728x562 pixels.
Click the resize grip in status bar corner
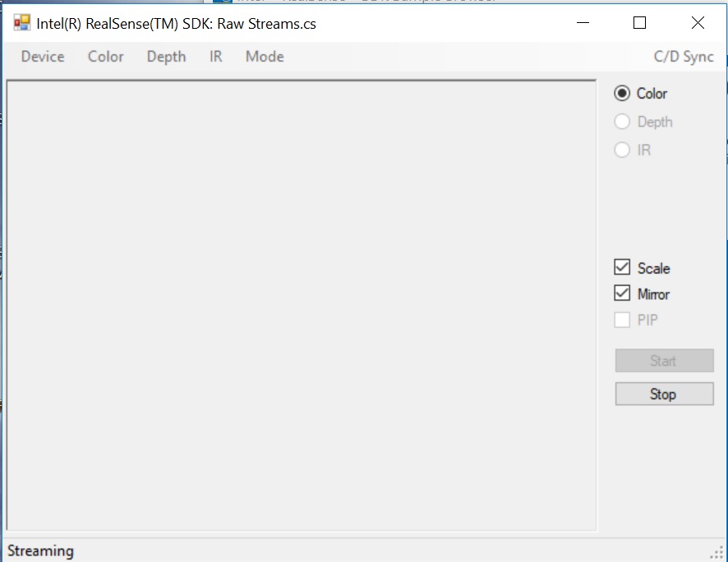tap(716, 552)
